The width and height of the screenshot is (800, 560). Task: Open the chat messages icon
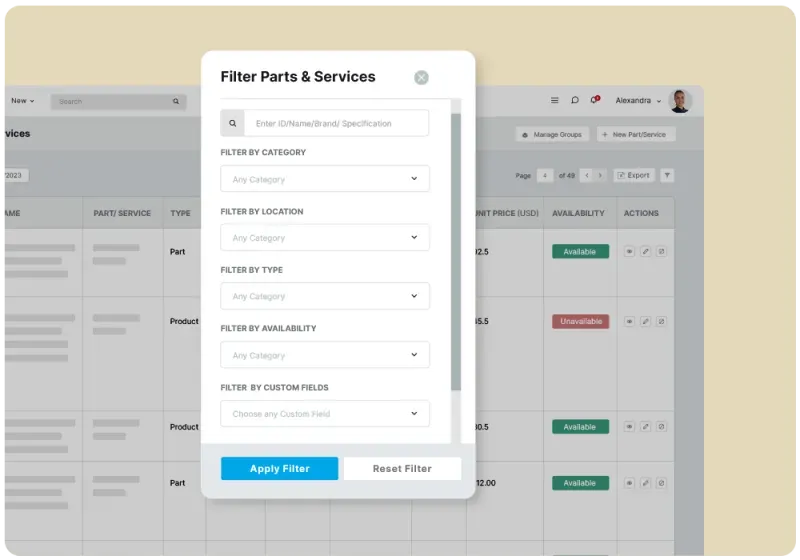point(575,100)
